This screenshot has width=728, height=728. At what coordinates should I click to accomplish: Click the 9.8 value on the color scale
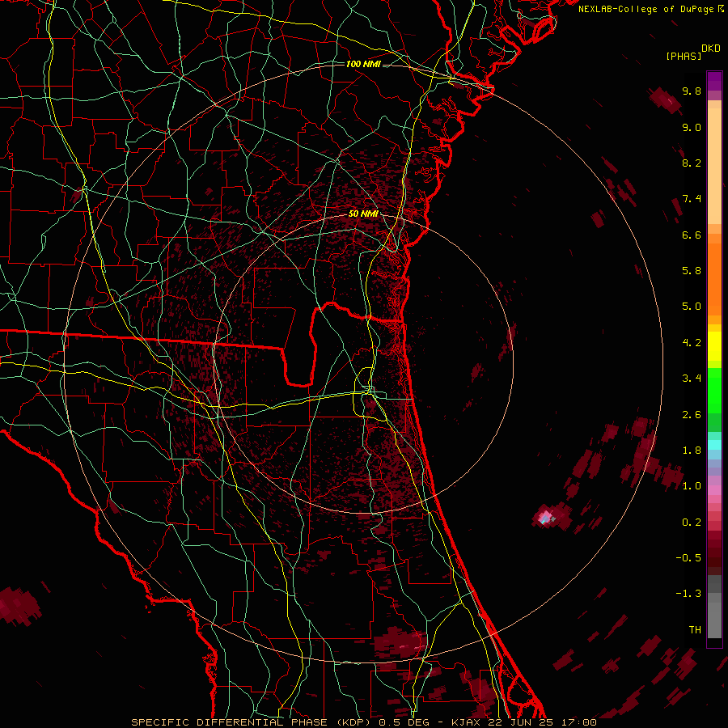click(692, 91)
